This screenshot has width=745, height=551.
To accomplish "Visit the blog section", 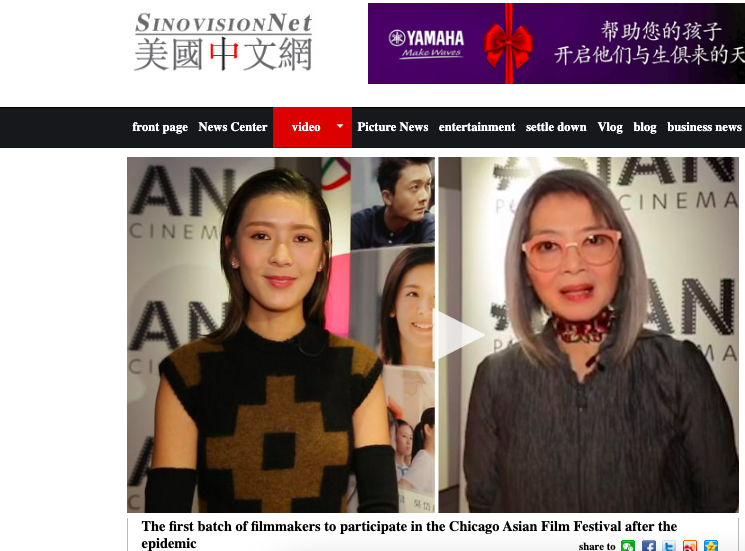I will [x=645, y=127].
